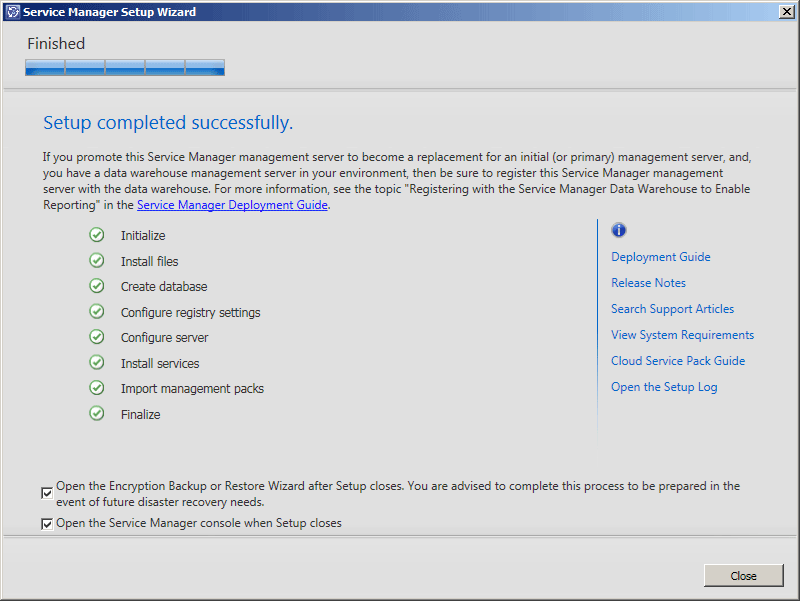The image size is (800, 601).
Task: Uncheck Open the Service Manager console option
Action: click(47, 524)
